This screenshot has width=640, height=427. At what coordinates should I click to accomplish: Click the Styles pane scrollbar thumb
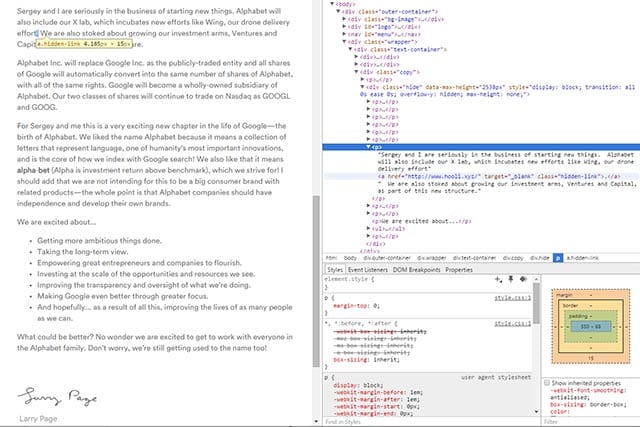coord(536,303)
